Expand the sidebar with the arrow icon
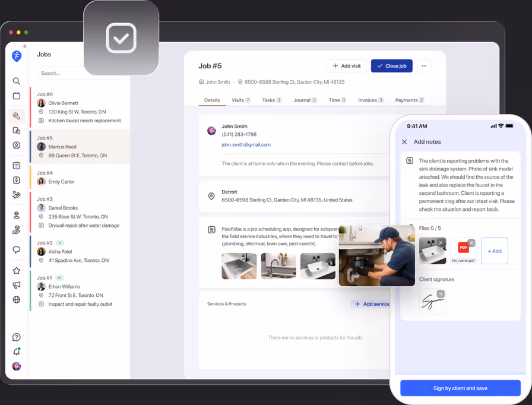 (24, 46)
